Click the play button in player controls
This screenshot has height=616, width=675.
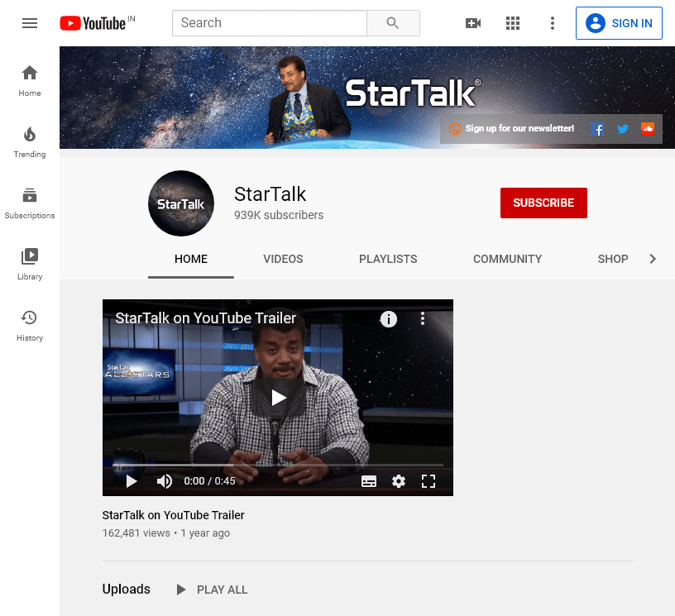pos(132,481)
